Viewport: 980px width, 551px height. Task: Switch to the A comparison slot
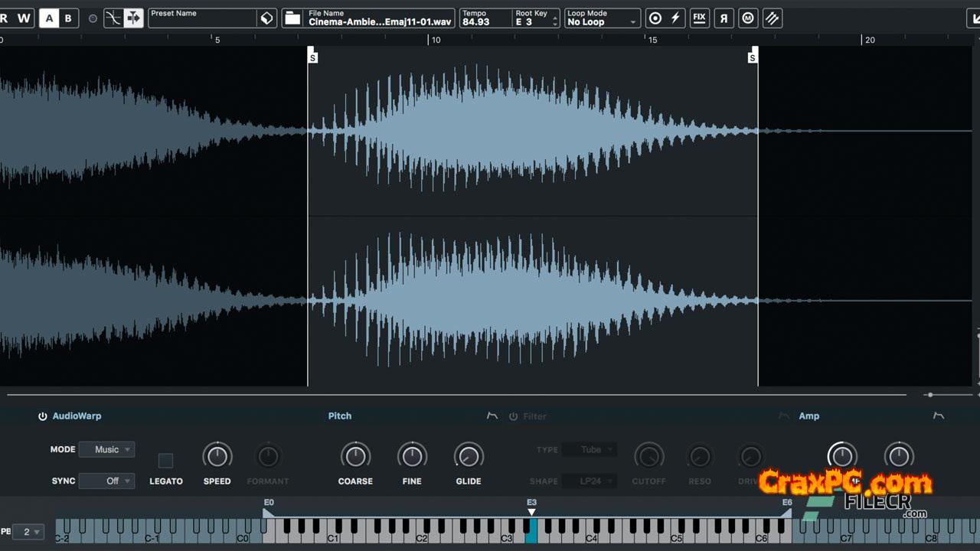point(49,18)
